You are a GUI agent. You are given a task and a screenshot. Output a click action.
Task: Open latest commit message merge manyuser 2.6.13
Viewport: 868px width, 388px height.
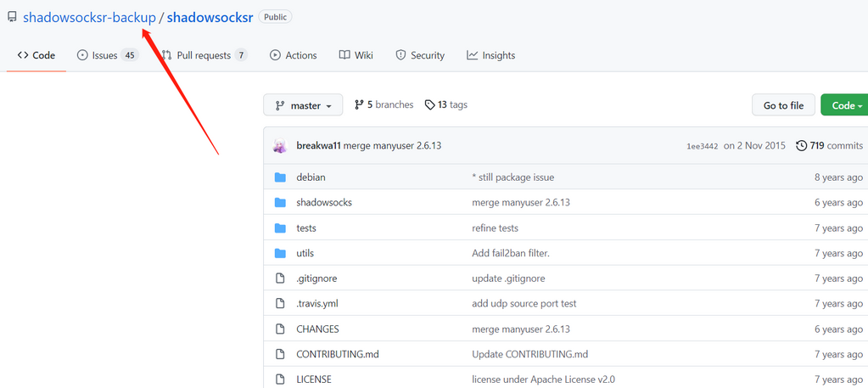pyautogui.click(x=392, y=146)
